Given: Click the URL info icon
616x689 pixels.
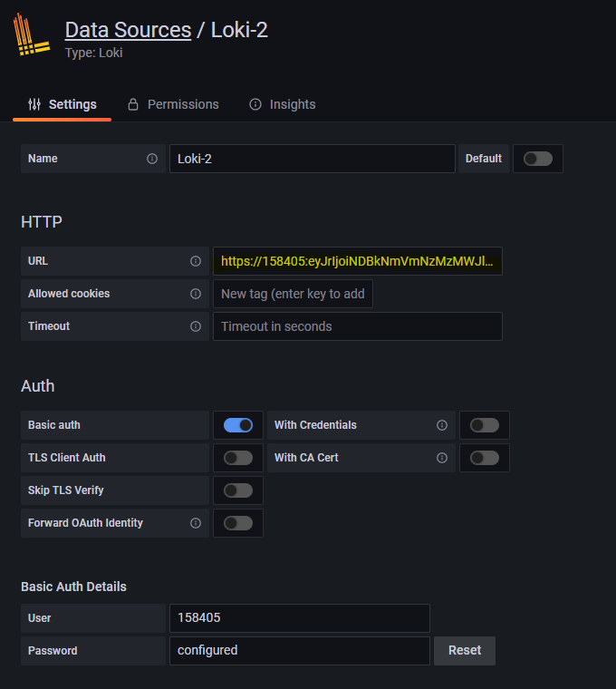Looking at the screenshot, I should pyautogui.click(x=196, y=261).
